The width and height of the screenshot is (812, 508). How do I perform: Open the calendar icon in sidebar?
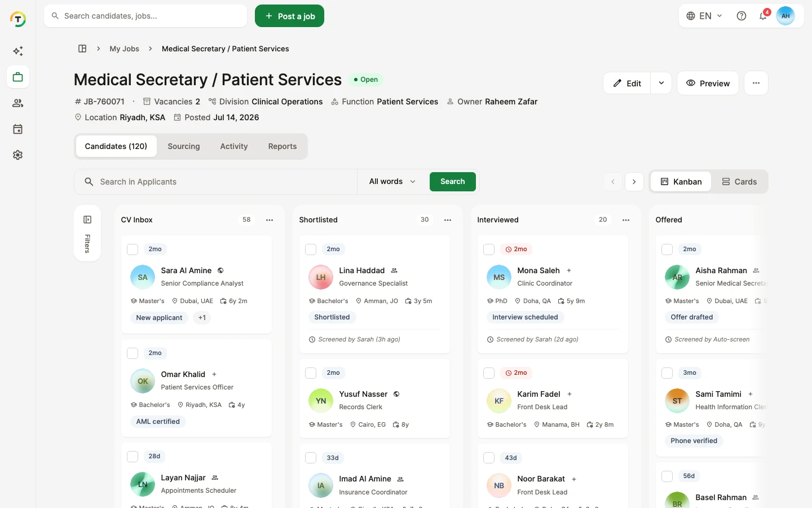click(x=18, y=129)
